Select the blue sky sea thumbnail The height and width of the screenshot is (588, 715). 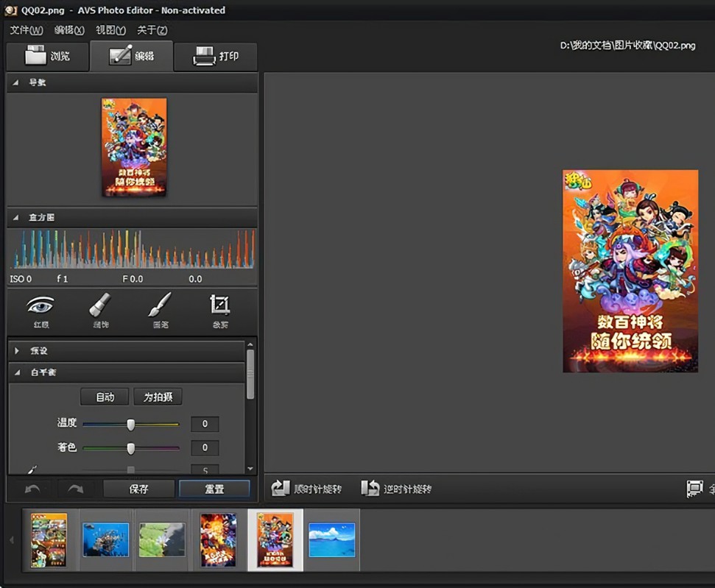(331, 540)
